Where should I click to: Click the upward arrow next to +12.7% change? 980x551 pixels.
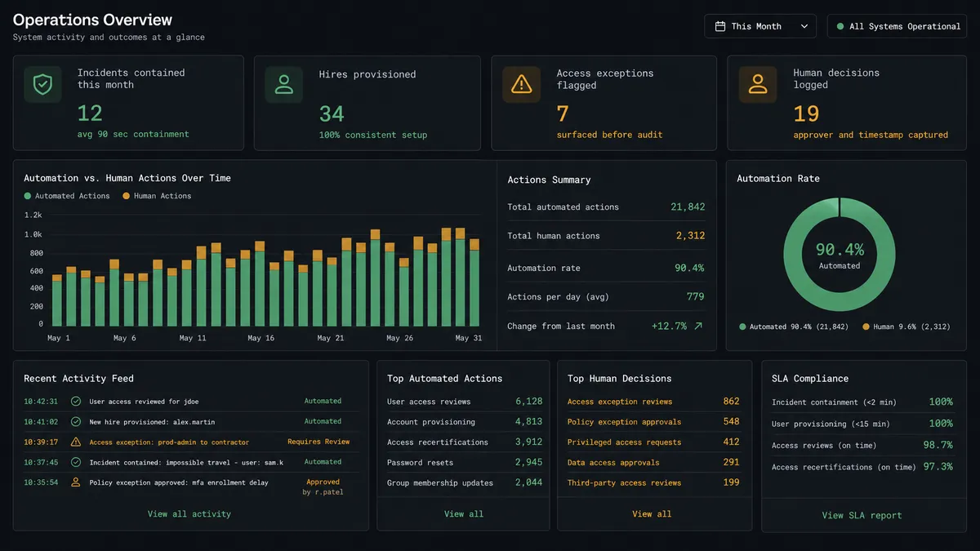698,326
